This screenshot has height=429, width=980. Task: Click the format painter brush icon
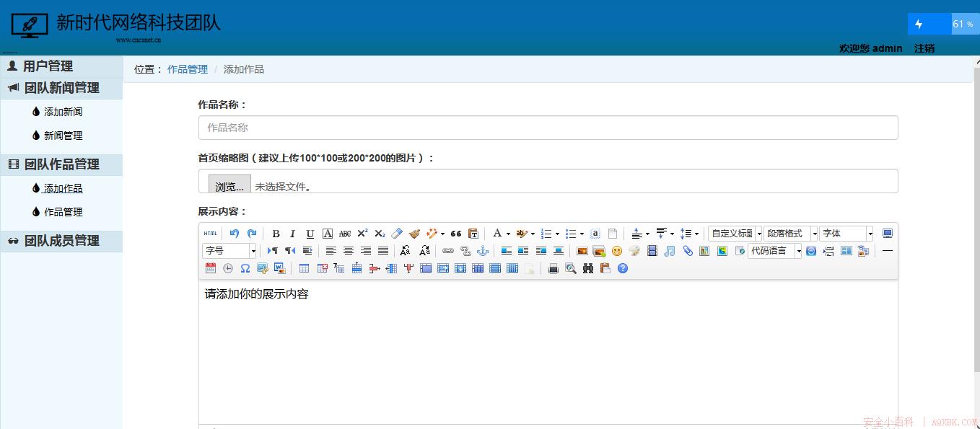point(414,234)
